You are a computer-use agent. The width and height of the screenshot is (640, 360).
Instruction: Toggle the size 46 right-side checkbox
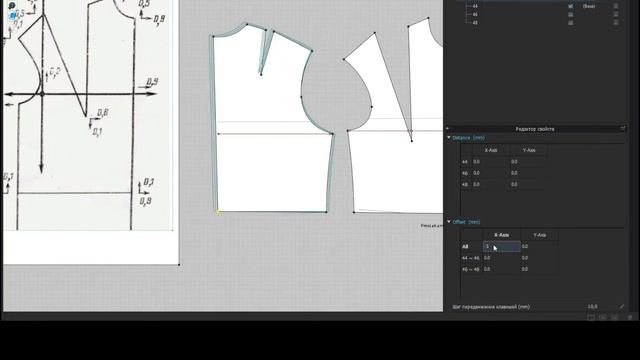(x=616, y=14)
